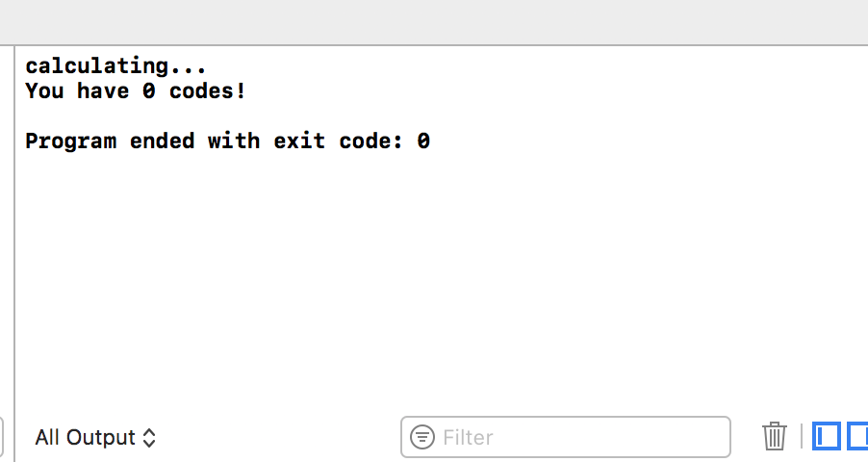Open the All Output dropdown
The image size is (868, 462).
click(95, 438)
